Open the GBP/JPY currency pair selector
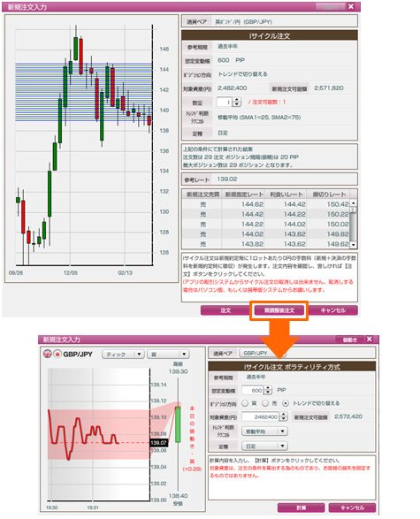 tap(263, 353)
